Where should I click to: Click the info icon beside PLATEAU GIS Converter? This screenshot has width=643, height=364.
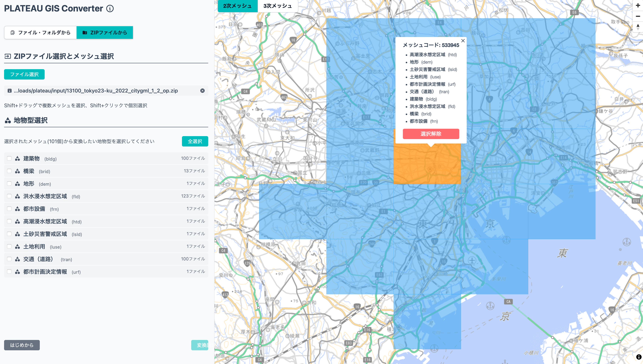(x=110, y=9)
